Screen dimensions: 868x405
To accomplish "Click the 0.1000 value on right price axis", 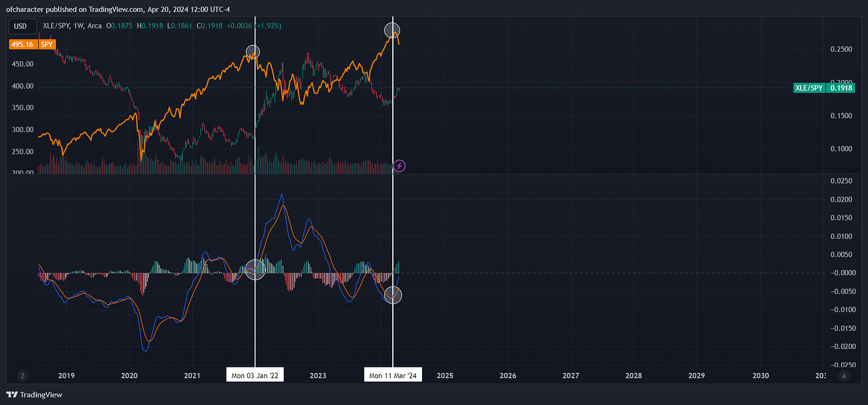I will pos(842,149).
